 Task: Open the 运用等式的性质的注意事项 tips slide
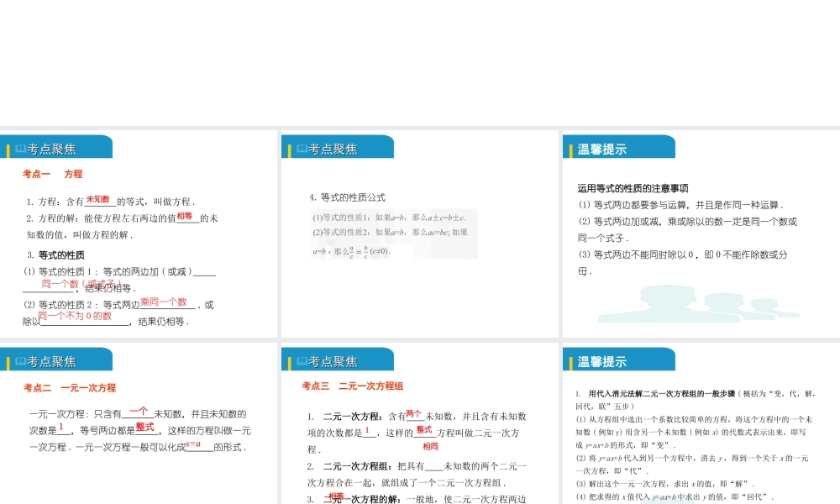point(701,234)
